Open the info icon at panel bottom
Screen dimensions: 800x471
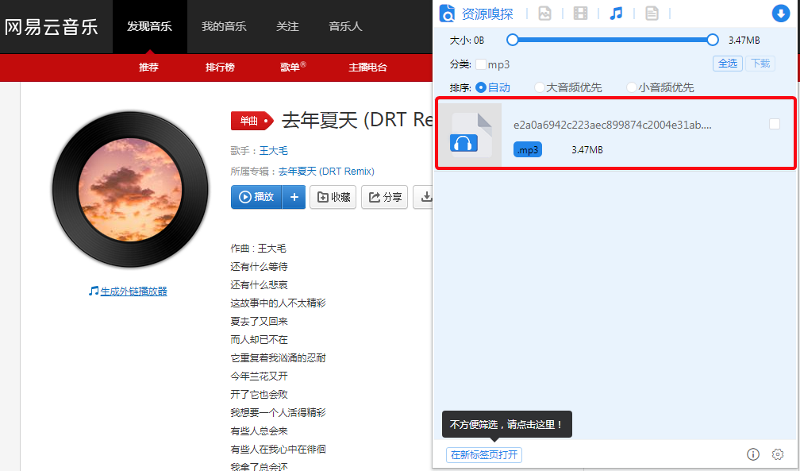coord(753,454)
